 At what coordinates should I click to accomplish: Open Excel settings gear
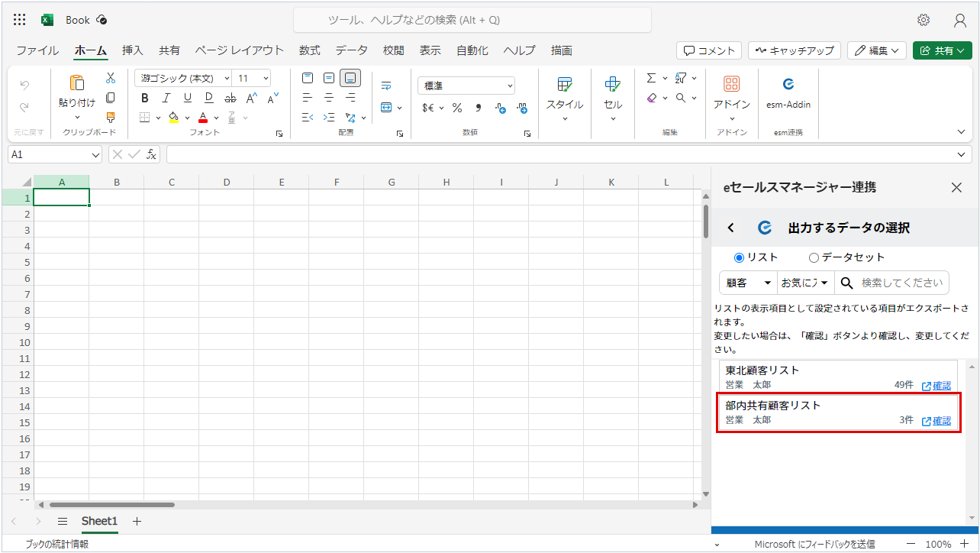coord(924,20)
